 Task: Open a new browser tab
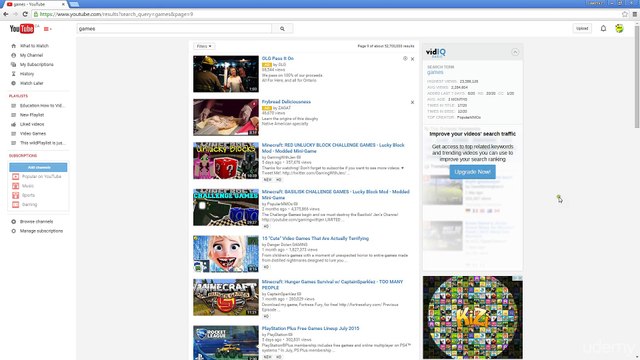pos(74,4)
